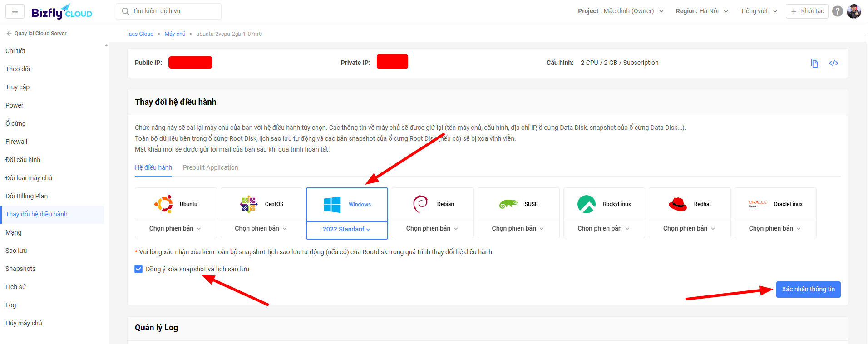Open the hamburger menu icon
The height and width of the screenshot is (344, 868).
[15, 11]
